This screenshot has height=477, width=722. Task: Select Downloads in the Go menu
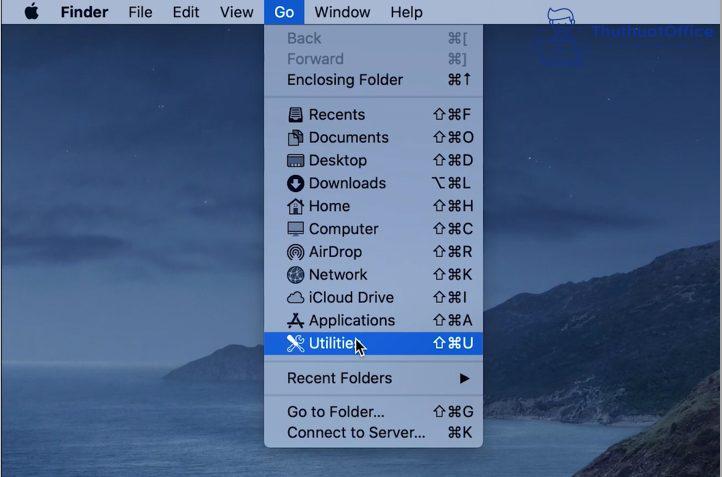coord(373,183)
